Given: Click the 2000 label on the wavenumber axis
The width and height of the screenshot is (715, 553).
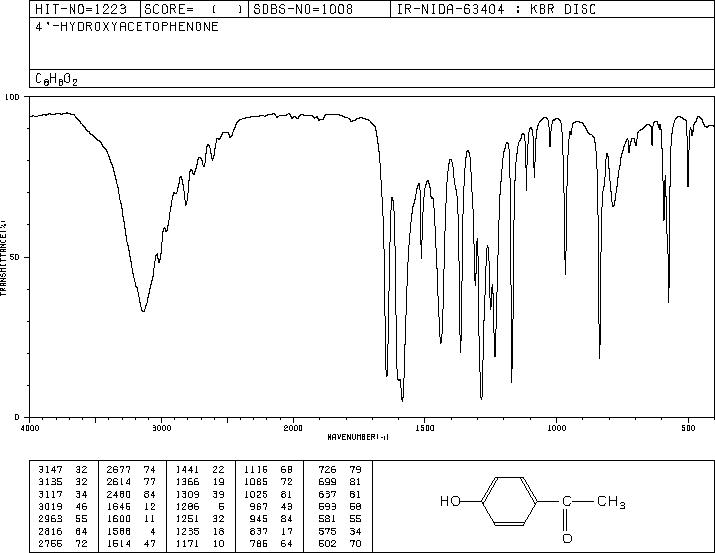Looking at the screenshot, I should click(x=293, y=428).
